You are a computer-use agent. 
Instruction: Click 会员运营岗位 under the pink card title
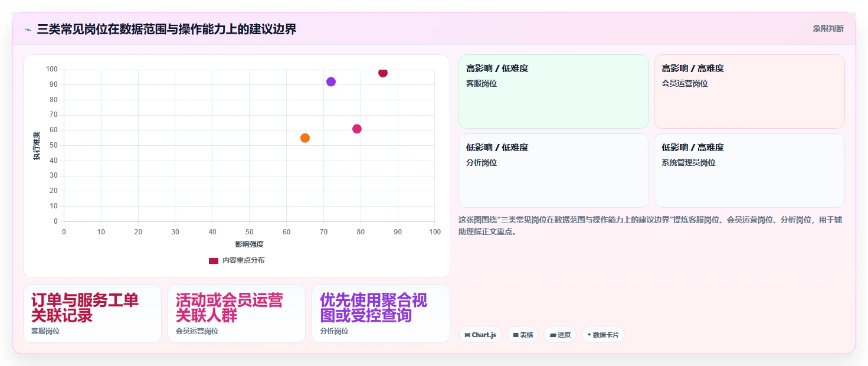[x=197, y=331]
